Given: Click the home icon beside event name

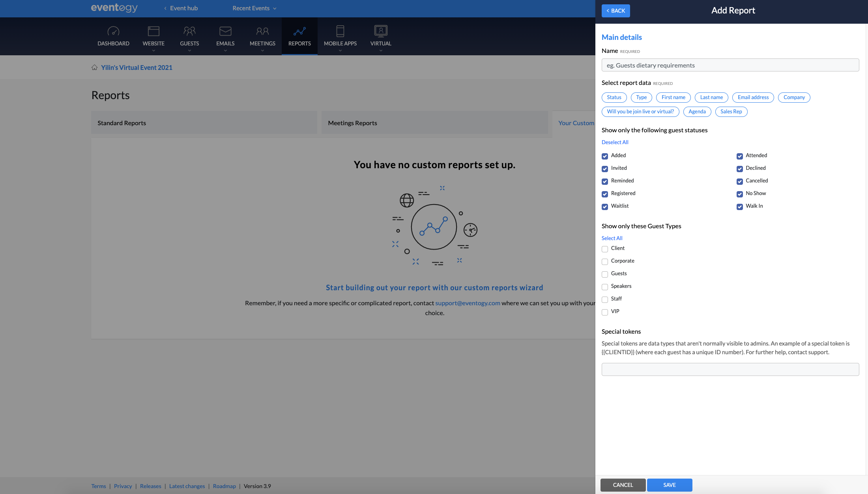Looking at the screenshot, I should [94, 68].
